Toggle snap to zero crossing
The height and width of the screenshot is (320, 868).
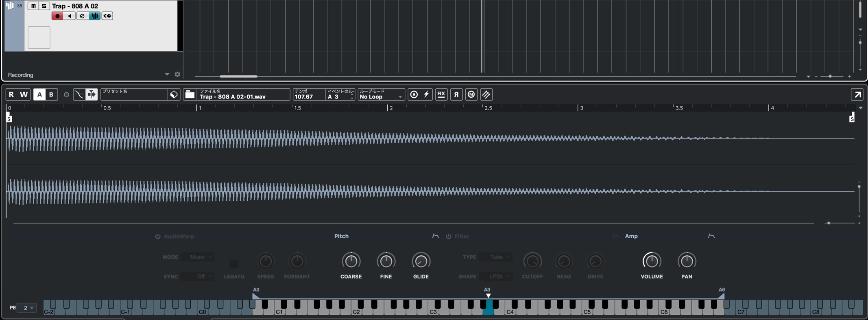pos(79,94)
